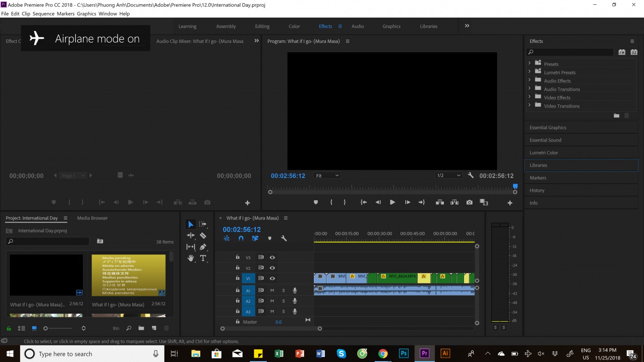Open the Sequence menu
Viewport: 644px width, 362px height.
tap(43, 14)
